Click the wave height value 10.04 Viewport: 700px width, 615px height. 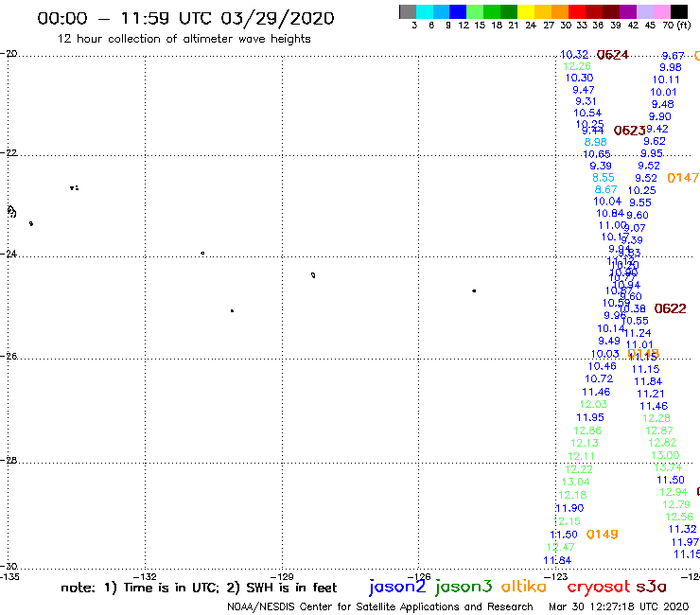pos(607,202)
